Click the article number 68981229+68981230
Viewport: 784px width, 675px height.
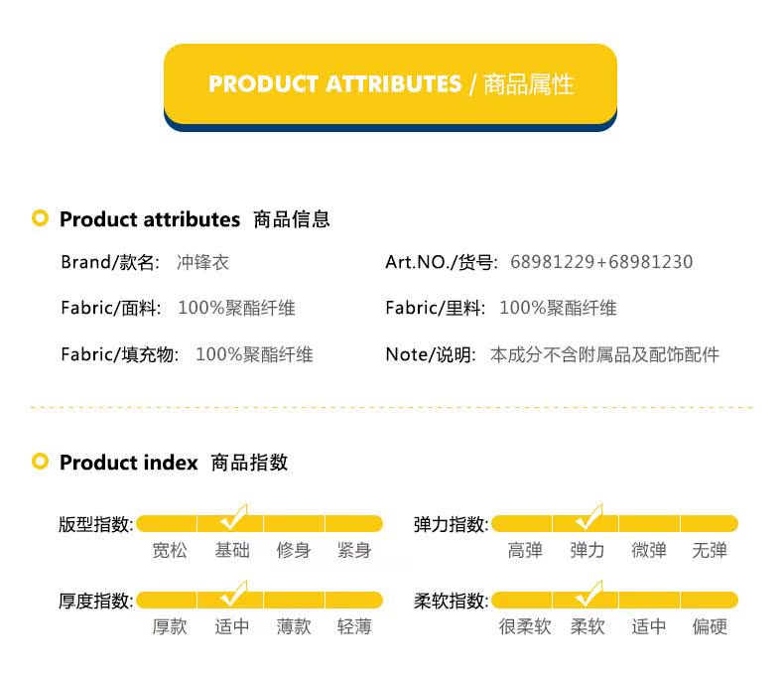601,261
